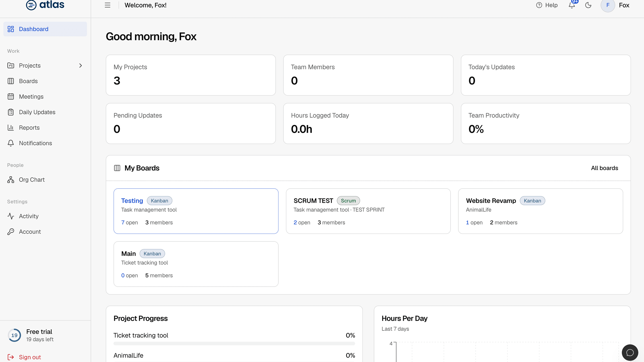
Task: Expand the Projects chevron arrow
Action: [x=80, y=65]
